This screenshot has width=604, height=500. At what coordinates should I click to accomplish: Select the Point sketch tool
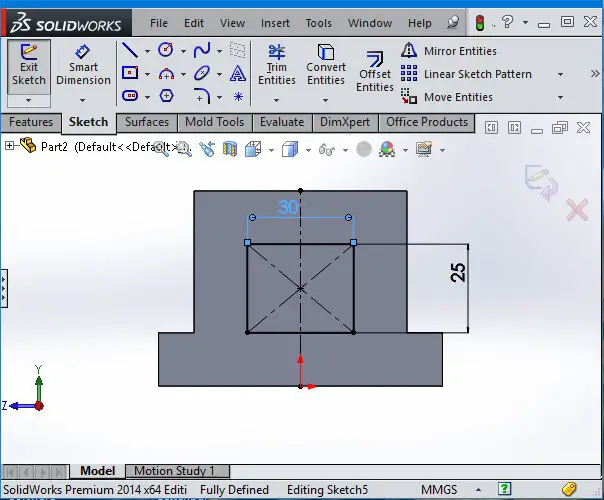(238, 96)
